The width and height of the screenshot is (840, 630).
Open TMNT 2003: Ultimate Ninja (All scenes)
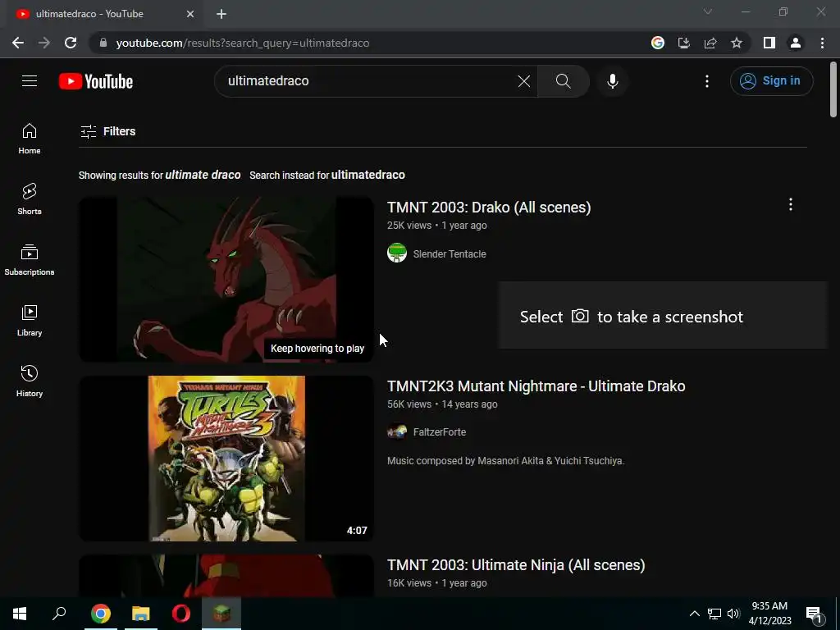[x=516, y=565]
